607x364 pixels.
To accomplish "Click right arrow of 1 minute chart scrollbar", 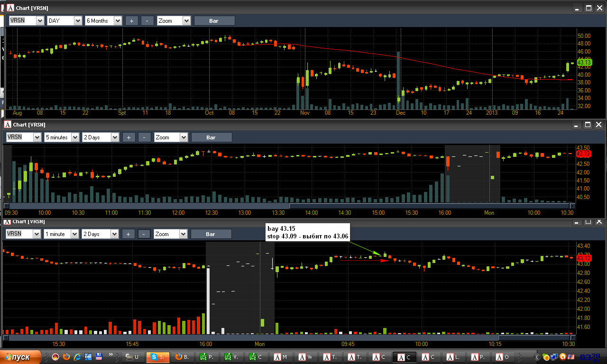I will pyautogui.click(x=572, y=337).
